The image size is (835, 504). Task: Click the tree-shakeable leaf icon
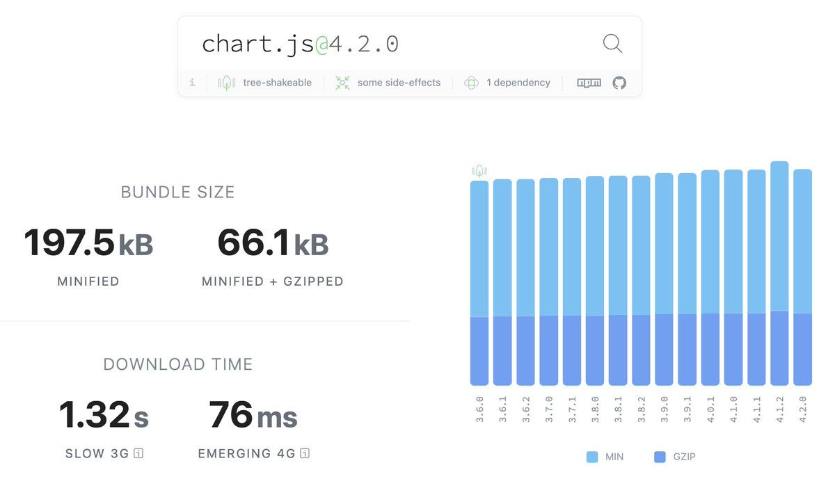[x=227, y=83]
